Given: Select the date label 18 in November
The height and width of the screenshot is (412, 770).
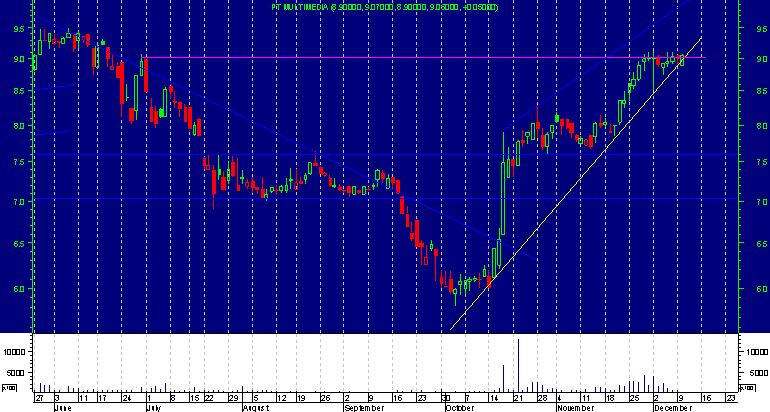Looking at the screenshot, I should click(x=610, y=398).
